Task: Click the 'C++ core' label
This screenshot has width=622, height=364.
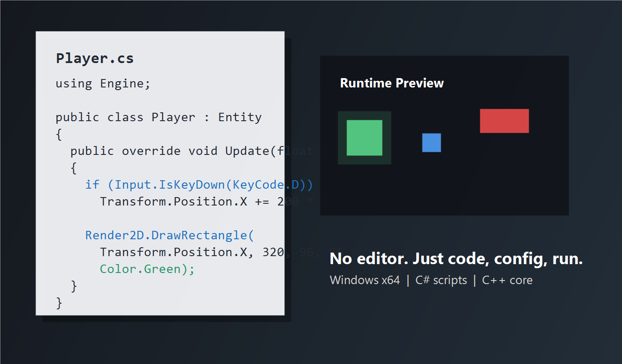Action: [507, 280]
